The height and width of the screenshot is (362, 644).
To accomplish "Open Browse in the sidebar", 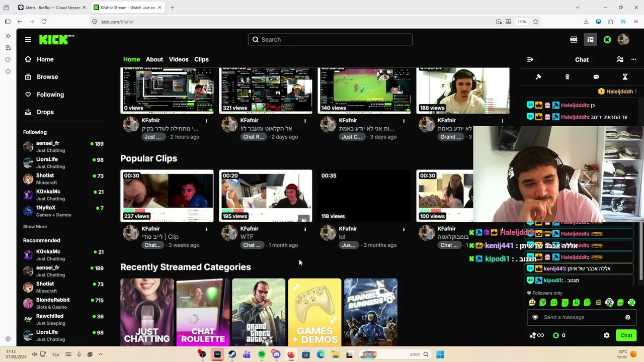I will [47, 77].
